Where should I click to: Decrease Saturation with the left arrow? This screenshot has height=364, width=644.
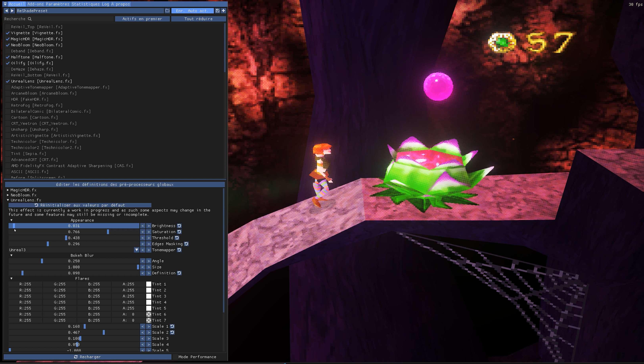click(143, 232)
